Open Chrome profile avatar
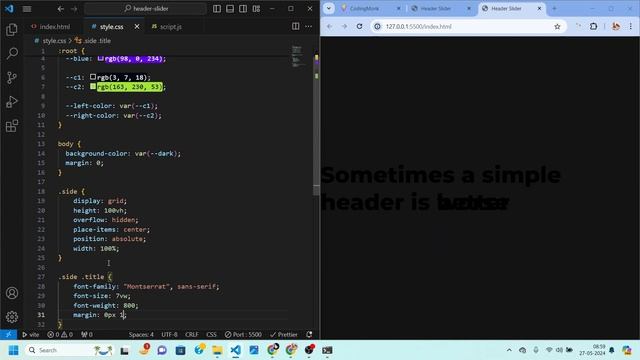 [x=616, y=27]
